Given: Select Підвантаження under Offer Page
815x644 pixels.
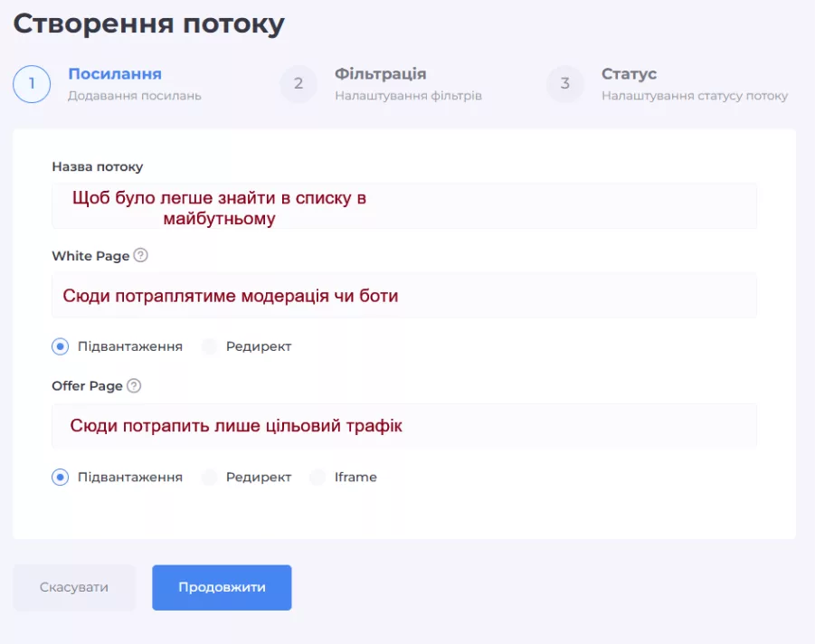Looking at the screenshot, I should (61, 477).
